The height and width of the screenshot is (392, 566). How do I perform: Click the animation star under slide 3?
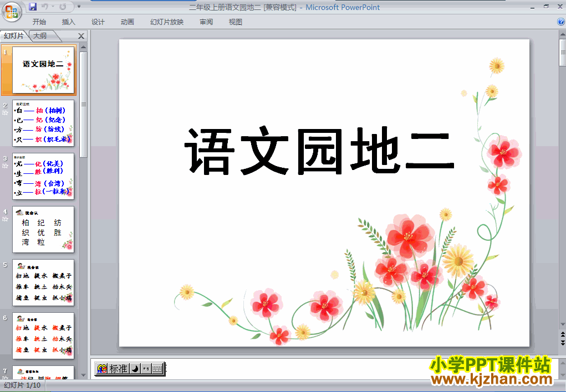coord(5,166)
